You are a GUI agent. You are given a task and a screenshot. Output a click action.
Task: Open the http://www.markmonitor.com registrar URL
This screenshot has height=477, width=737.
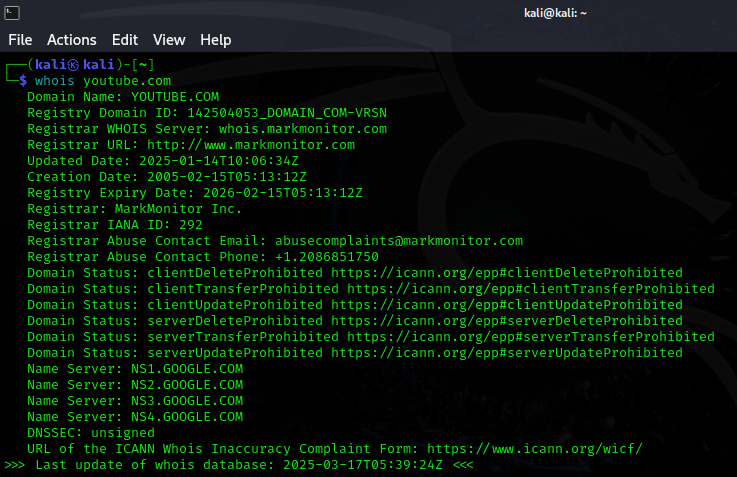tap(251, 145)
